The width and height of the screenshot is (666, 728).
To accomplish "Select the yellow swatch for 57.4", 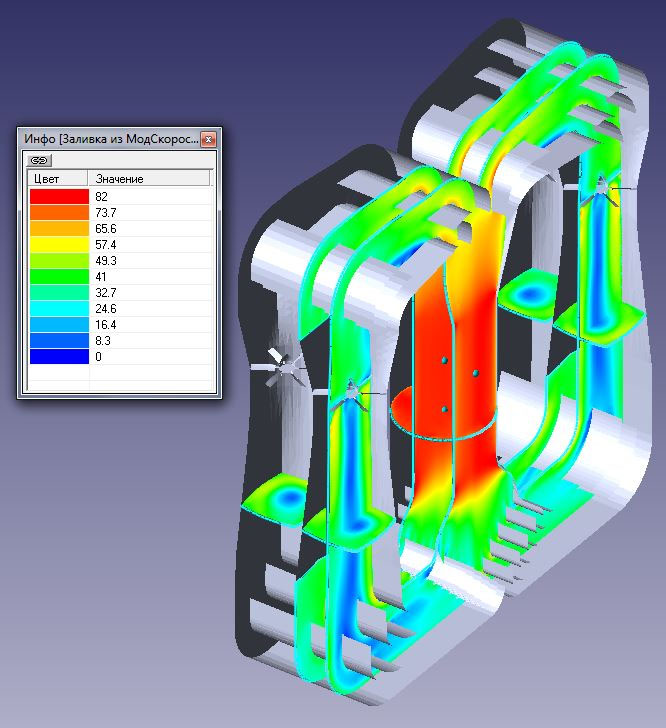I will coord(59,245).
